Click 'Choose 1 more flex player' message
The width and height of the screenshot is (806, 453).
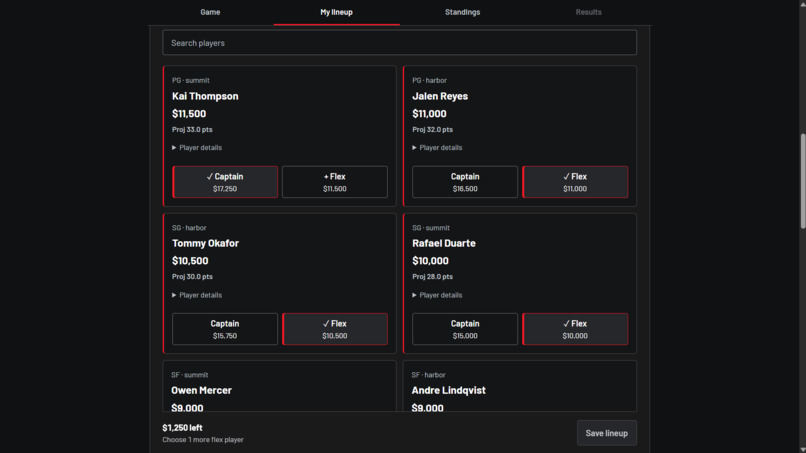coord(203,440)
